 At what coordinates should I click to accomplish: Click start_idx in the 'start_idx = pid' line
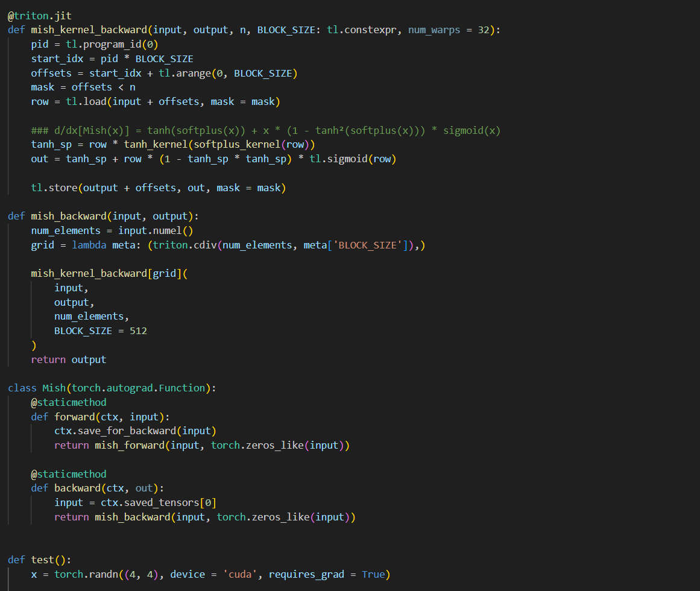[x=57, y=59]
